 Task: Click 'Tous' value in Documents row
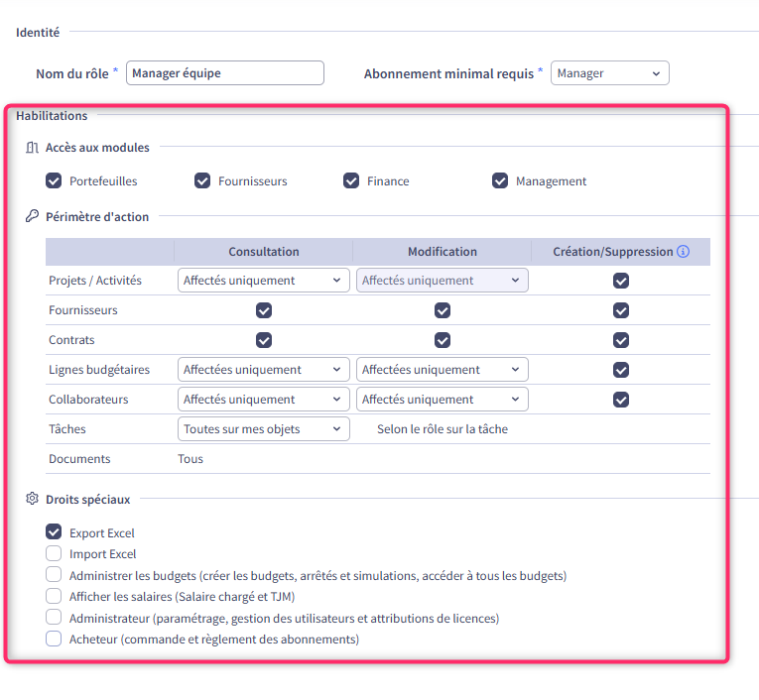coord(190,459)
